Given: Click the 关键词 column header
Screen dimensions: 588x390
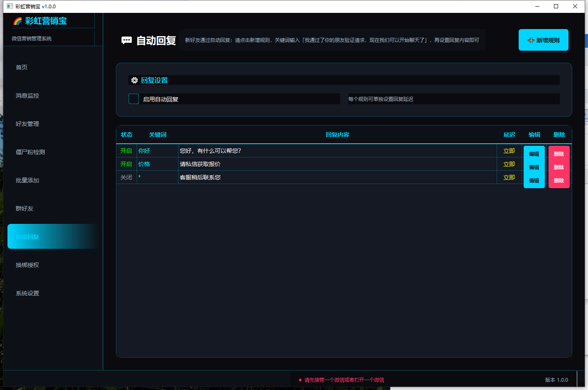Looking at the screenshot, I should point(158,135).
